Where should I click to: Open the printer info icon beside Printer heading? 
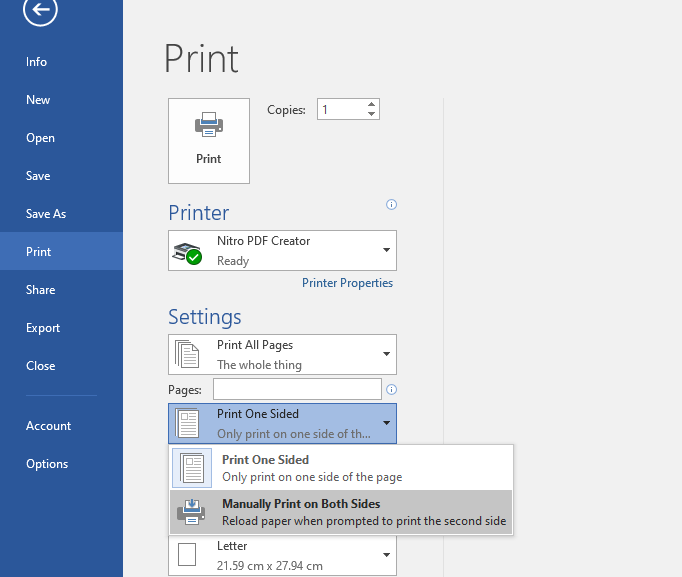click(x=391, y=204)
